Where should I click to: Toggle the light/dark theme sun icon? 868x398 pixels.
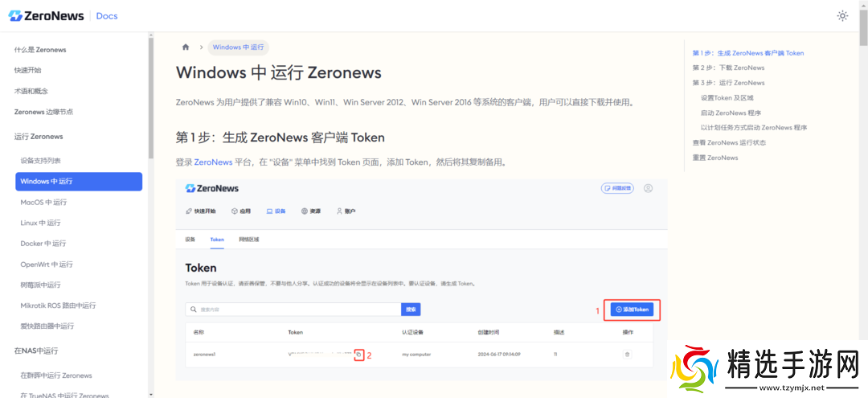[842, 16]
